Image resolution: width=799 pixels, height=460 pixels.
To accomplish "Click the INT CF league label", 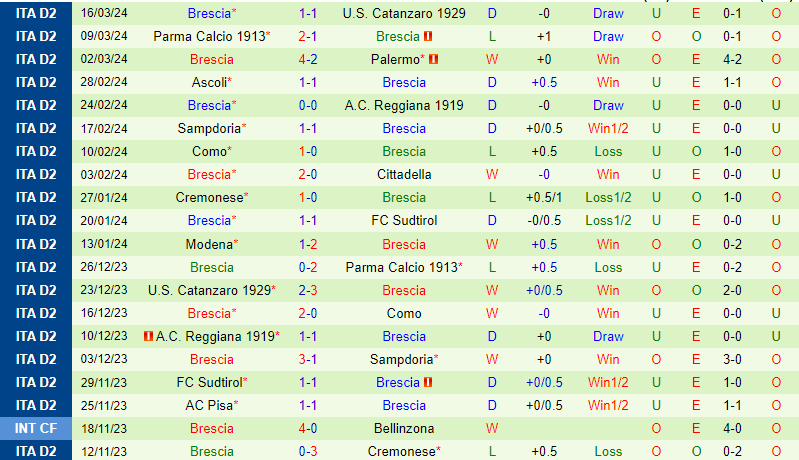I will click(x=36, y=428).
